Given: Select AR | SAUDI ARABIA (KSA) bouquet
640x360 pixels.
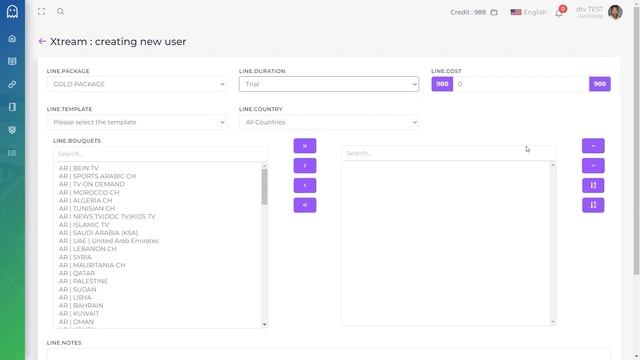Looking at the screenshot, I should click(98, 233).
